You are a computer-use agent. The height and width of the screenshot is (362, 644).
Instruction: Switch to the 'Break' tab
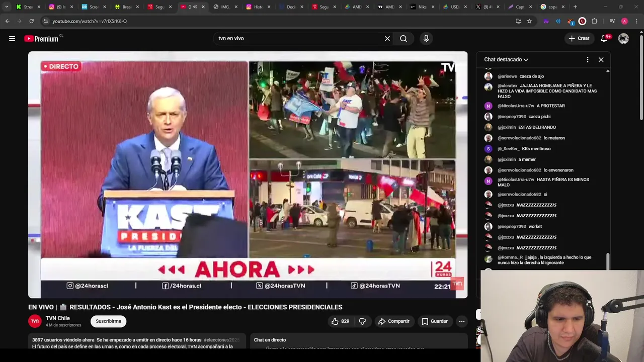pos(127,7)
